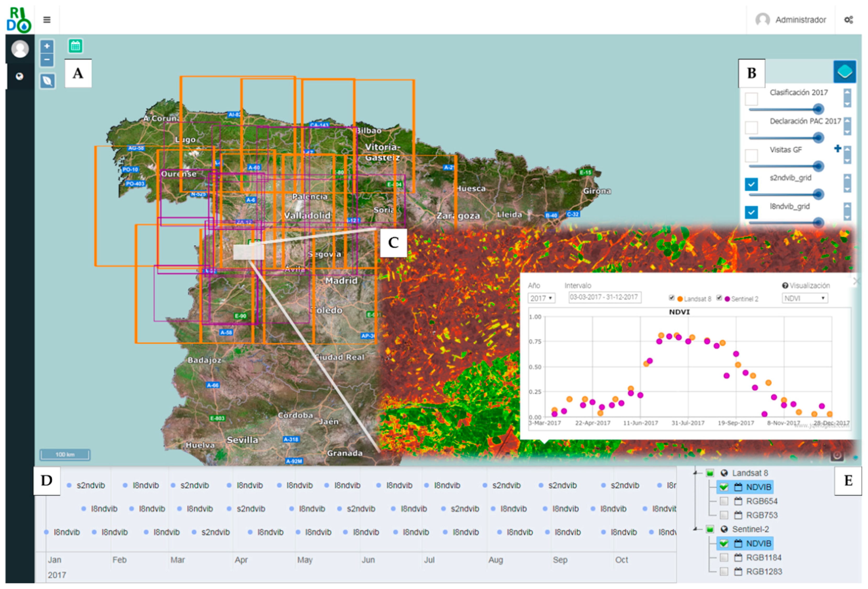Collapse the Sentinel-2 tree node
The height and width of the screenshot is (589, 868).
(x=696, y=529)
